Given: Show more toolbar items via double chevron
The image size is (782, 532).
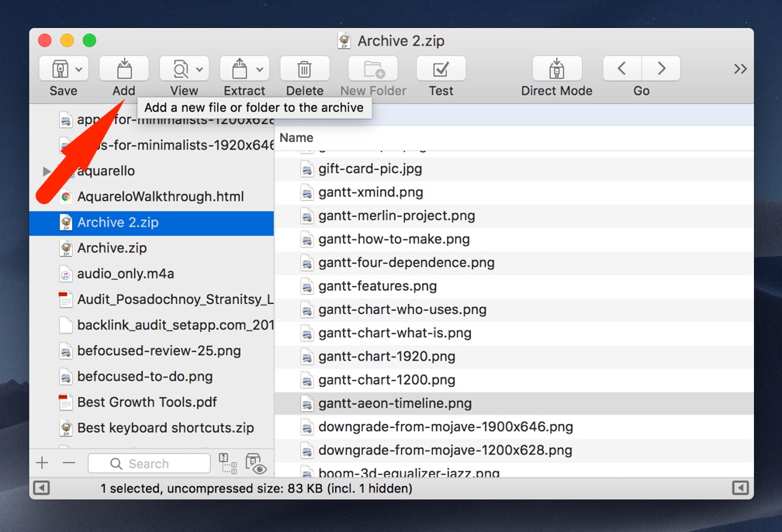Looking at the screenshot, I should [740, 69].
